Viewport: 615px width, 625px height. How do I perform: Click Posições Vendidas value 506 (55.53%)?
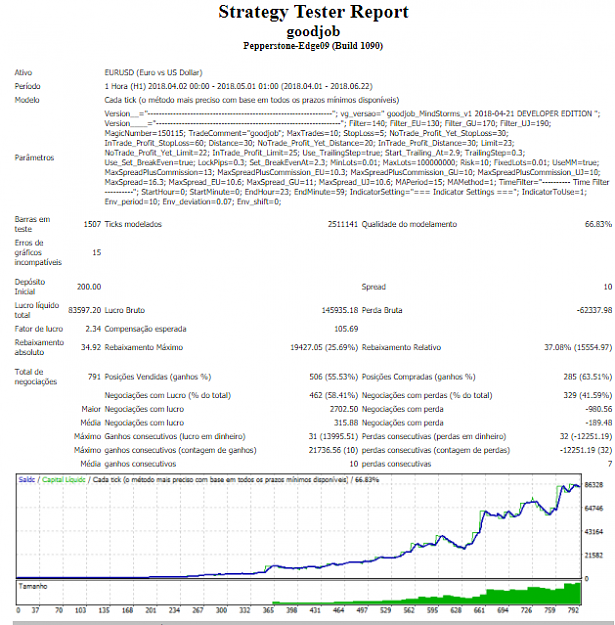pyautogui.click(x=334, y=377)
